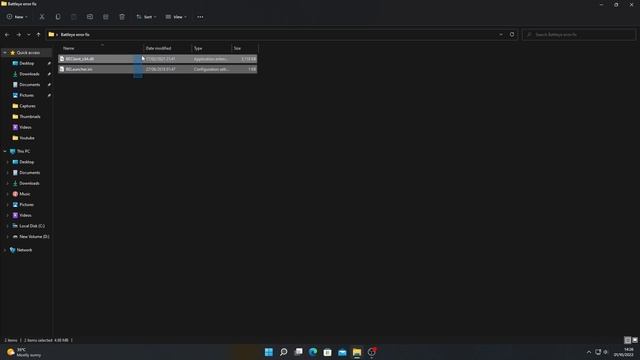Click the Rename icon in toolbar
Viewport: 640px width, 360px height.
coord(90,17)
